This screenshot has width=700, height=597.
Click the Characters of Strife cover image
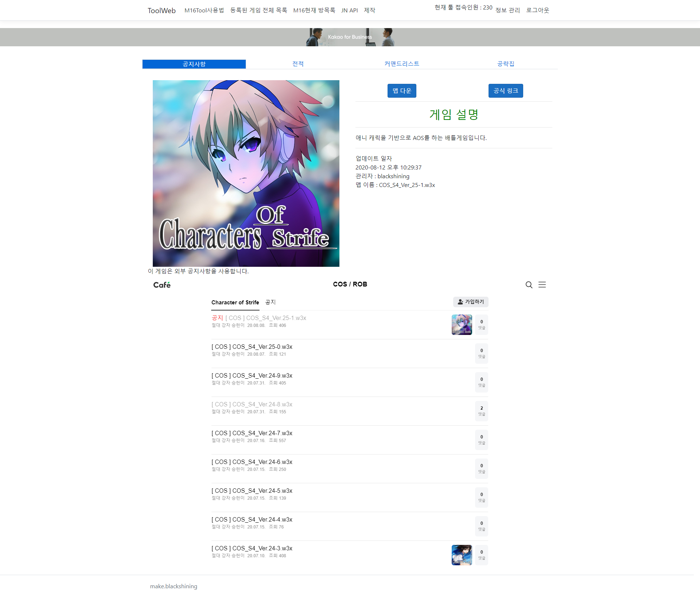coord(246,173)
